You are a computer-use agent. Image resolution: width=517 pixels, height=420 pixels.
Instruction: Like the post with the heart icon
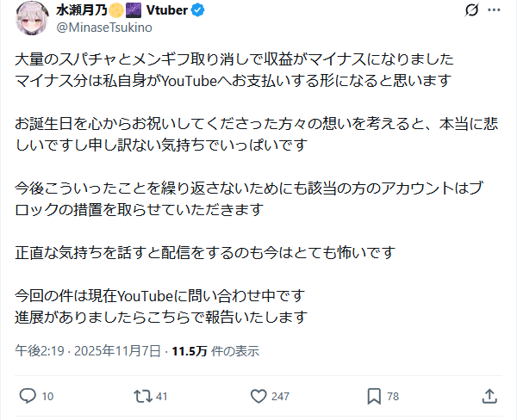point(258,396)
